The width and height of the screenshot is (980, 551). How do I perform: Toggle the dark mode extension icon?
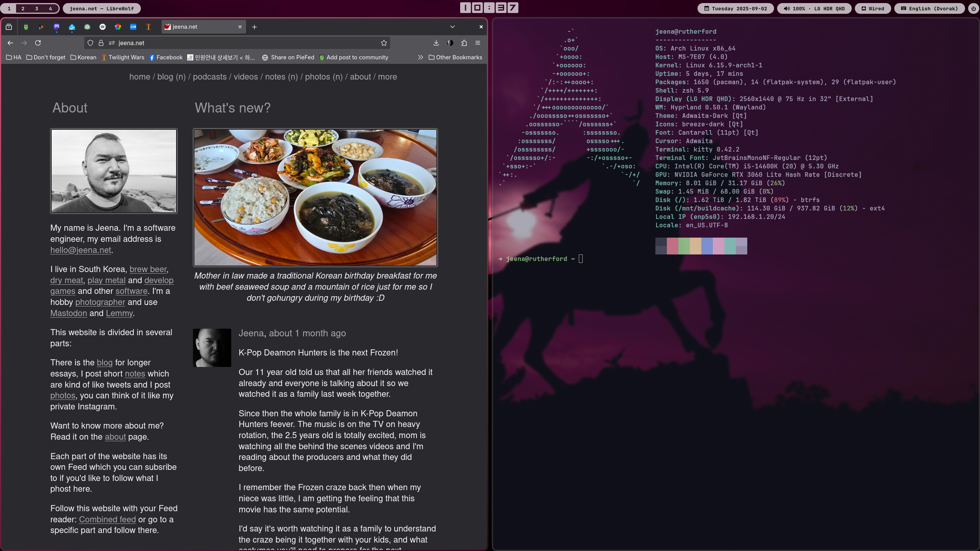450,43
